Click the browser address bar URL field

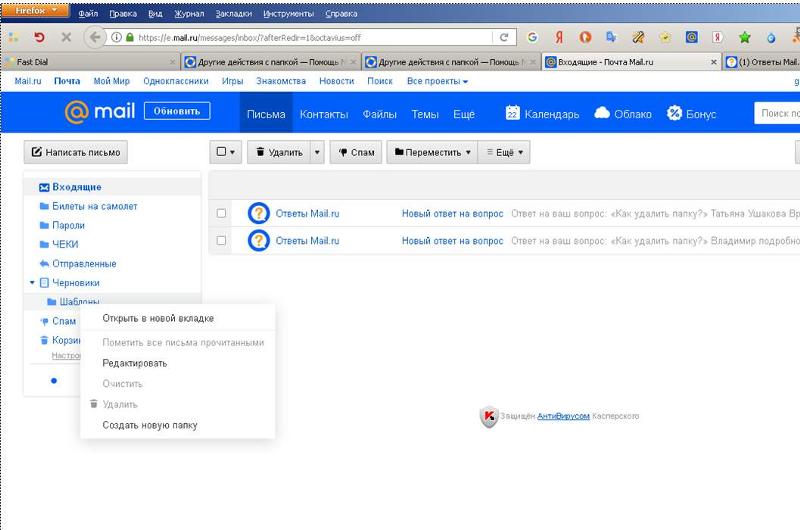(x=312, y=37)
